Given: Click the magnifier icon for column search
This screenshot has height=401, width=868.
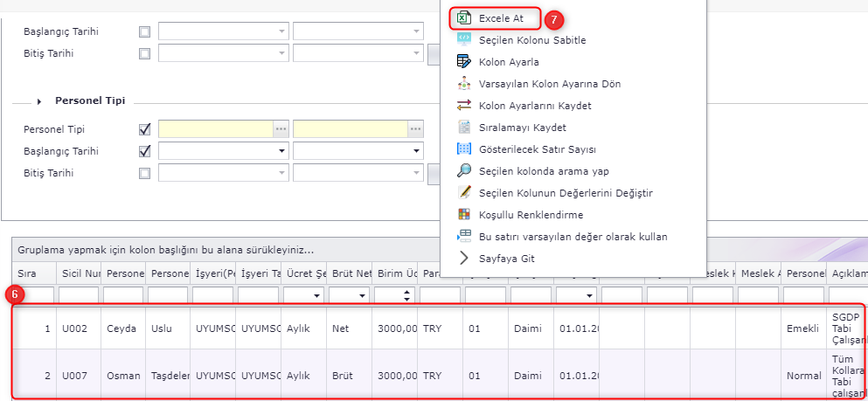Looking at the screenshot, I should (463, 171).
